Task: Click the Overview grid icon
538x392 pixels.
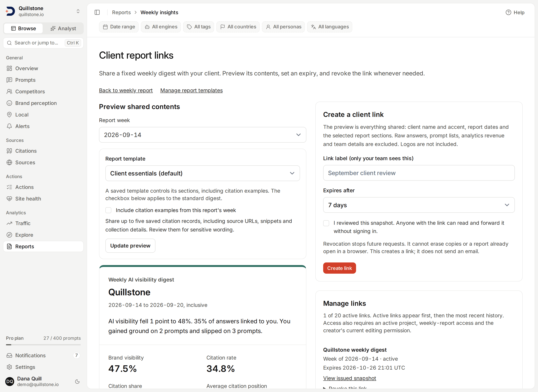Action: [9, 68]
